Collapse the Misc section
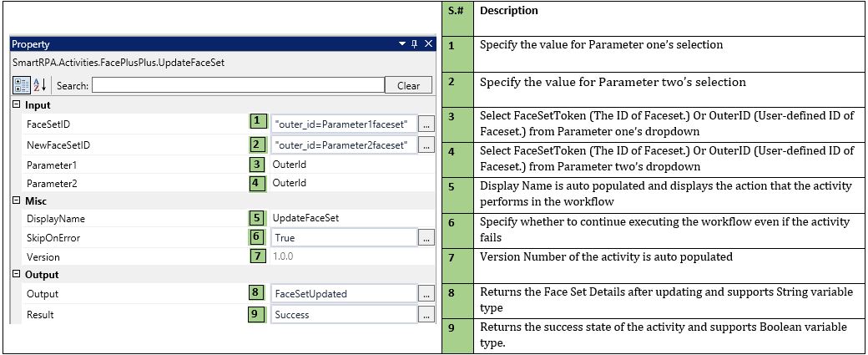 [17, 200]
